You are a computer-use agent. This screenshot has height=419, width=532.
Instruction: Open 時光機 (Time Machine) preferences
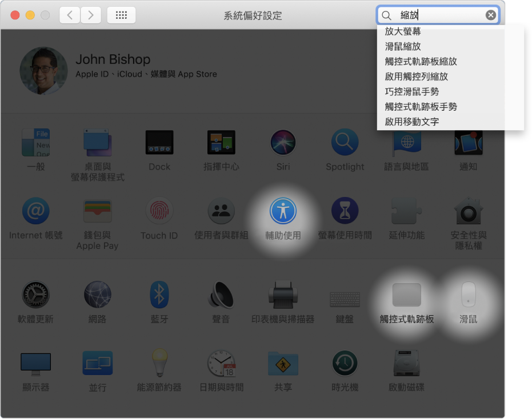(x=345, y=363)
